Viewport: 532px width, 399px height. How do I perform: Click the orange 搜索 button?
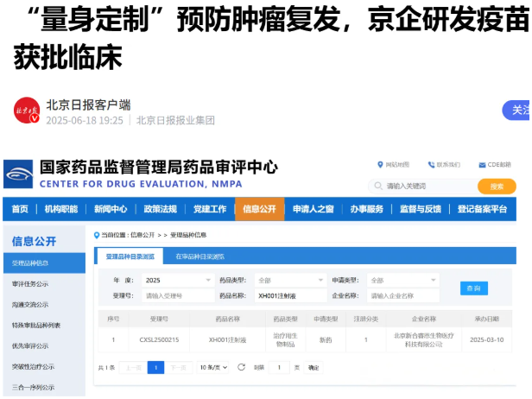(497, 187)
